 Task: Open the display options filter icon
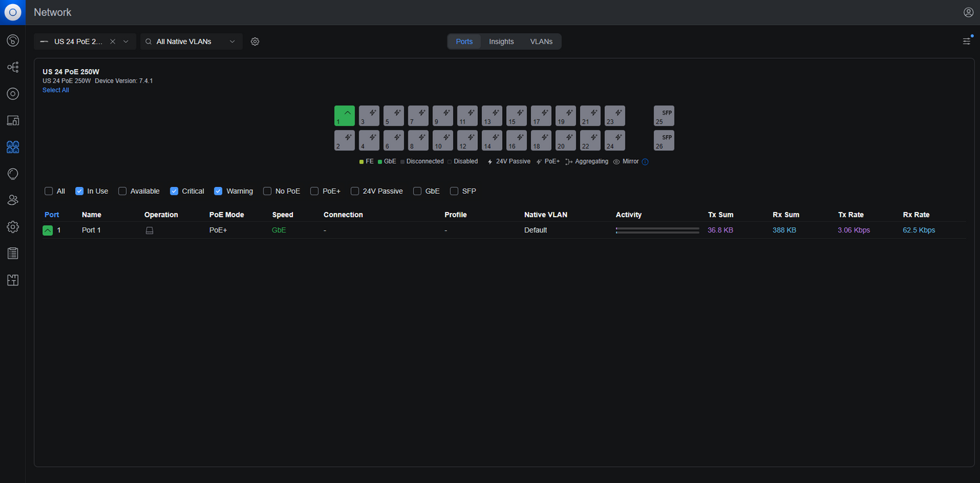click(967, 41)
